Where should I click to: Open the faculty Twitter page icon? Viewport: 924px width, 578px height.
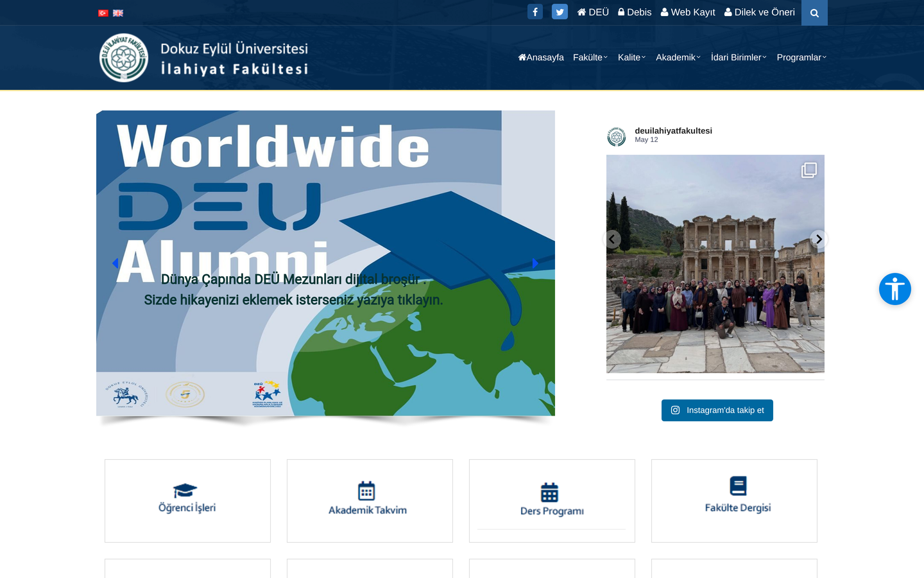[560, 12]
